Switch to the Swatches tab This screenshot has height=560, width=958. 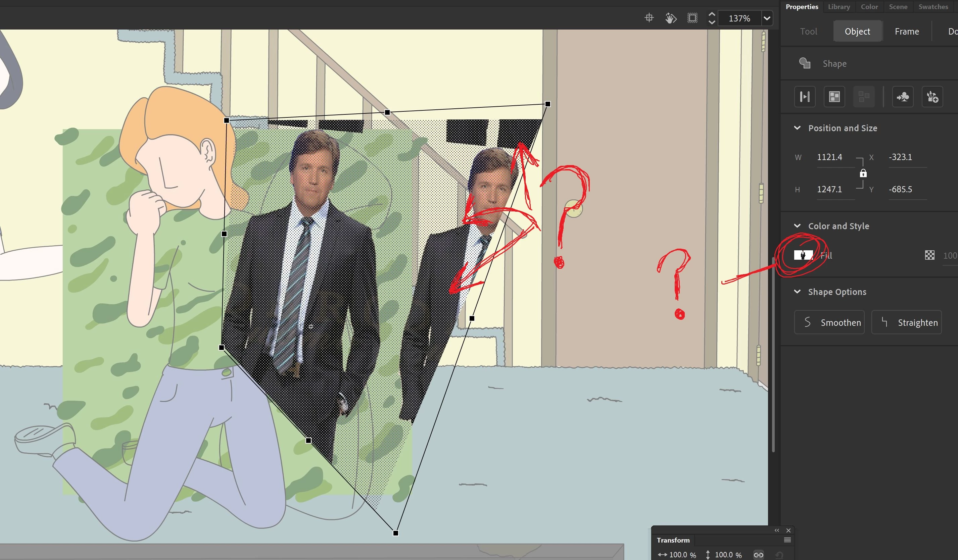[932, 7]
